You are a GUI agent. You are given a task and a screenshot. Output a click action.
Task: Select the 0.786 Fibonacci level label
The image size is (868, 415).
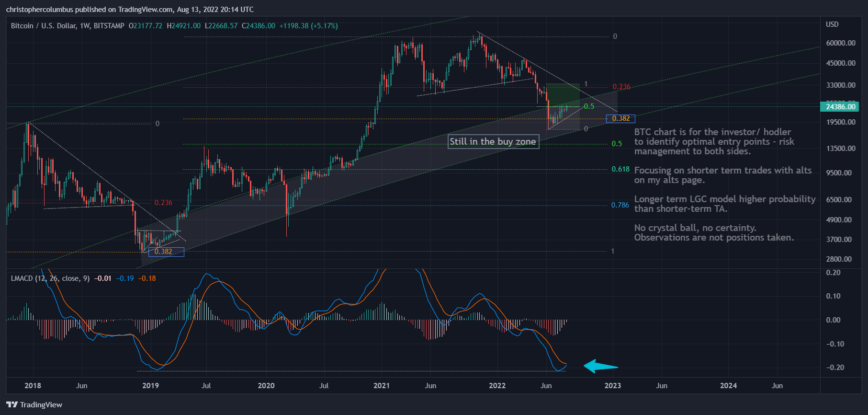click(x=620, y=205)
